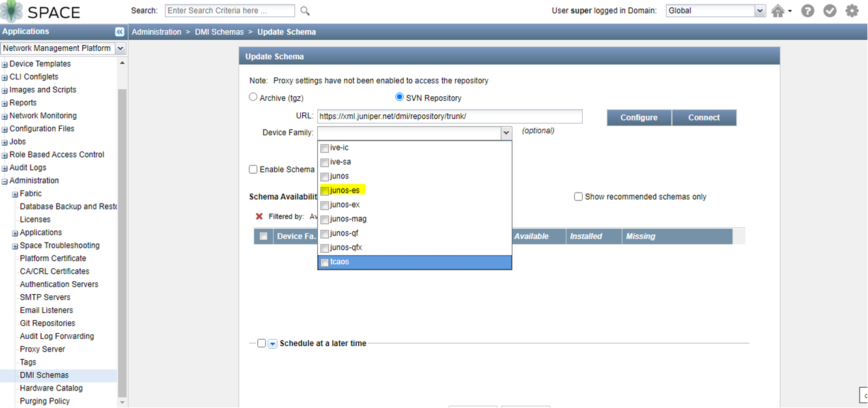This screenshot has width=868, height=408.
Task: Click the search magnifier icon
Action: click(305, 11)
